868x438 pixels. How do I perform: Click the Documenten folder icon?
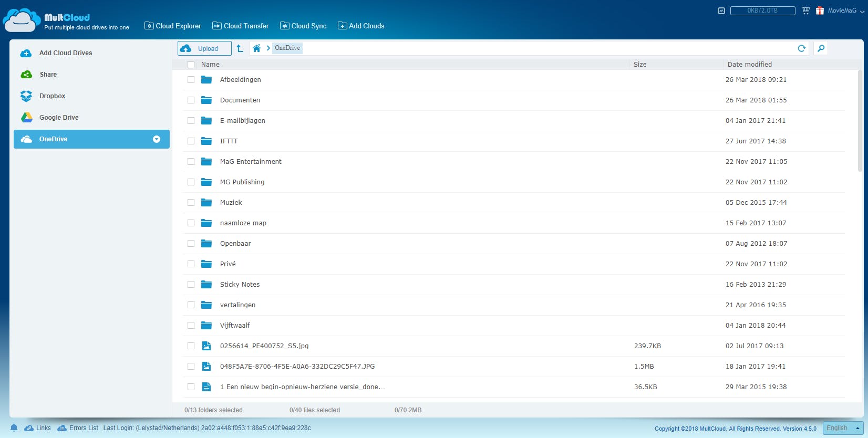[x=206, y=100]
